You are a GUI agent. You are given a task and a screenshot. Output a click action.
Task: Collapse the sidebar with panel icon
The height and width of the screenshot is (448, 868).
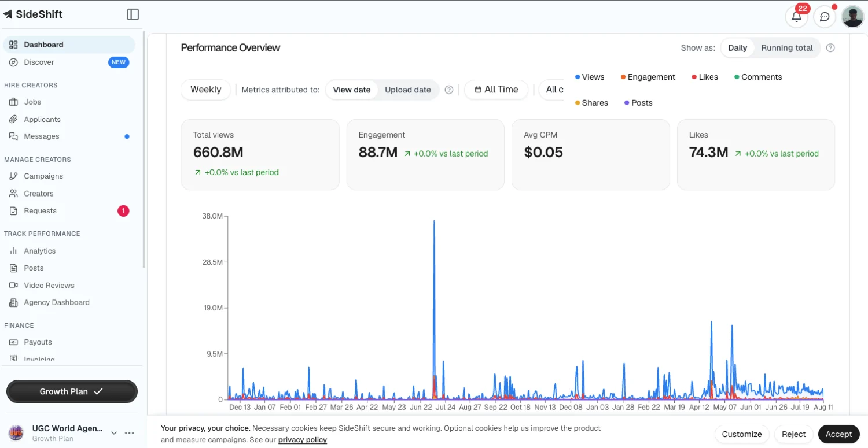(133, 14)
